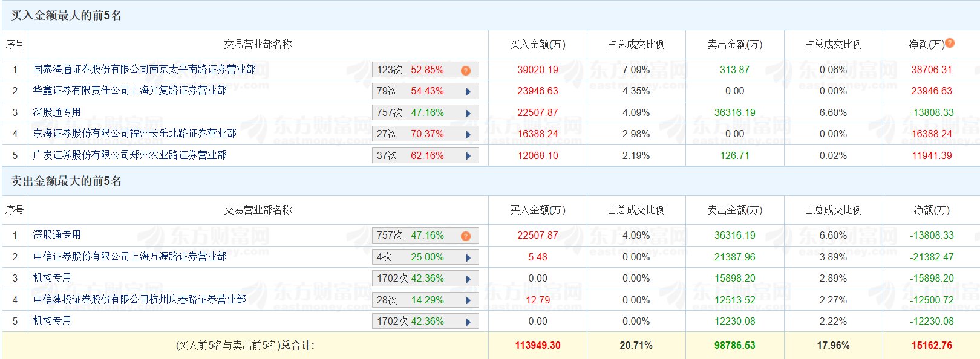Open 东海证券福州长乐北路证券营业部 link
The height and width of the screenshot is (359, 980).
click(134, 134)
